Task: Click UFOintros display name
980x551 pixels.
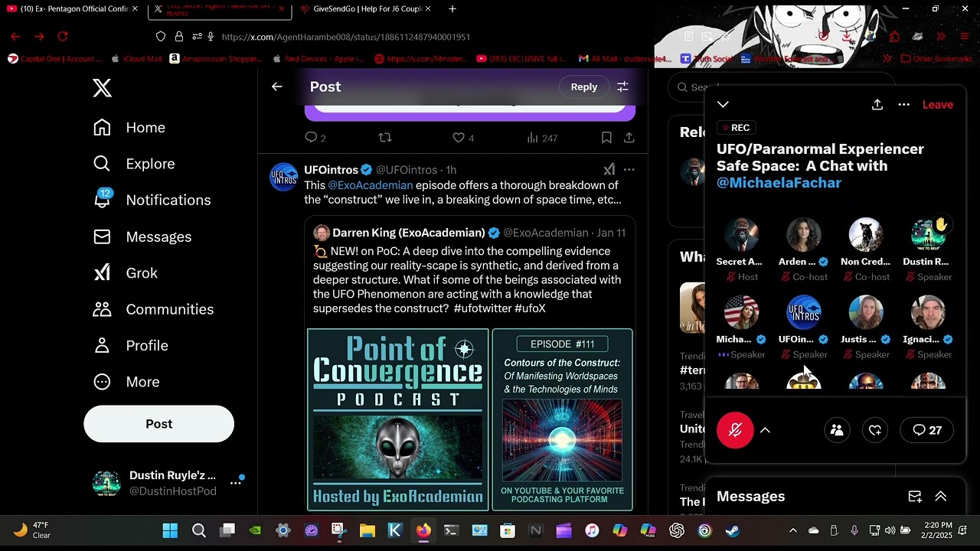Action: point(331,170)
